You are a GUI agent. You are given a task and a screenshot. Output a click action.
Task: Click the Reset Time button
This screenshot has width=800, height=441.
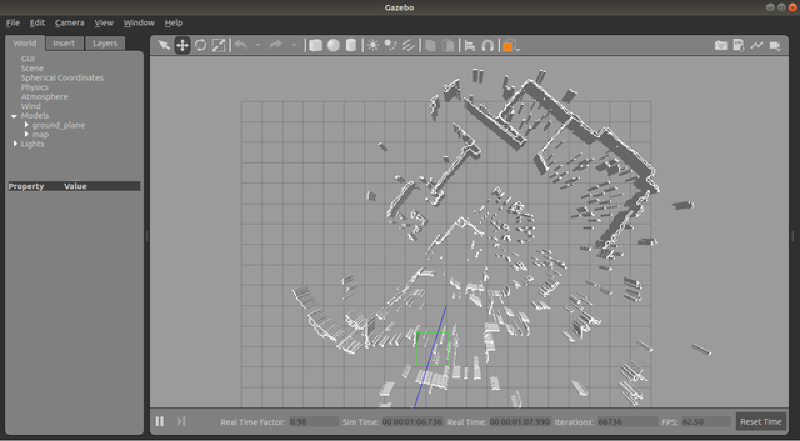coord(761,422)
